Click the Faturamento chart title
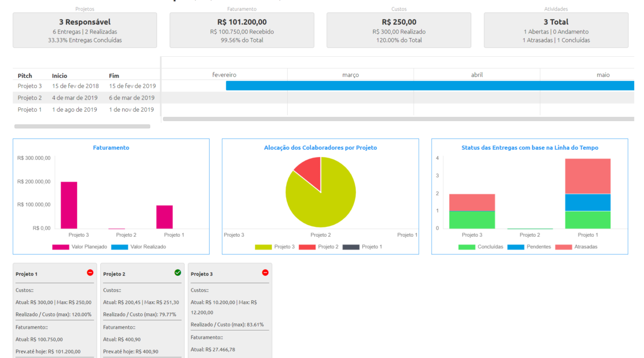This screenshot has width=644, height=358. coord(111,148)
